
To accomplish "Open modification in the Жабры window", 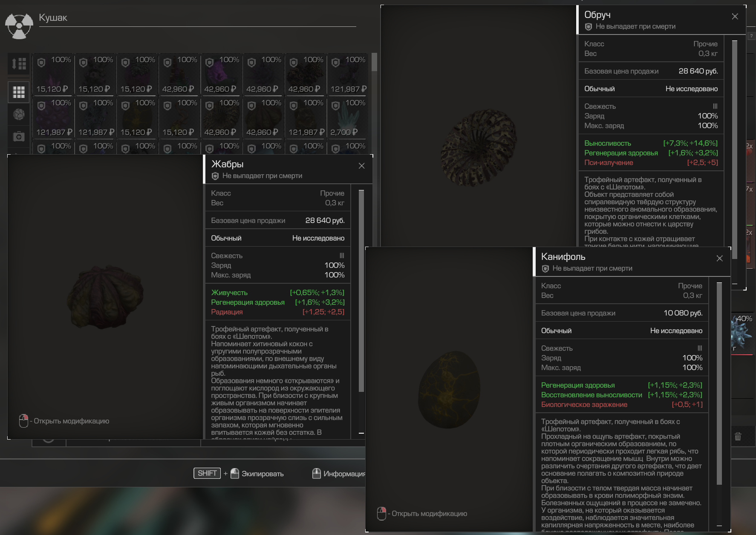I will [x=71, y=421].
